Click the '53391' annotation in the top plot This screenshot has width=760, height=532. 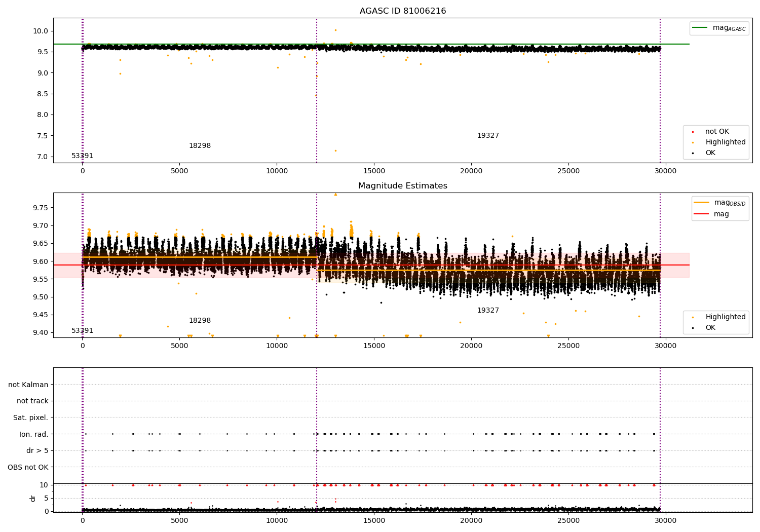tap(82, 156)
